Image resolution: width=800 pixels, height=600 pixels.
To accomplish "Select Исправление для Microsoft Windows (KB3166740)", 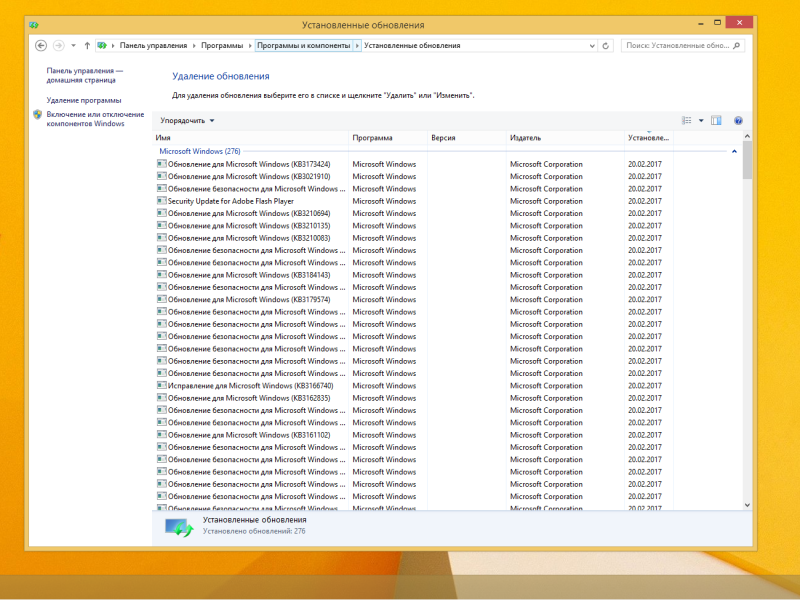I will 250,386.
